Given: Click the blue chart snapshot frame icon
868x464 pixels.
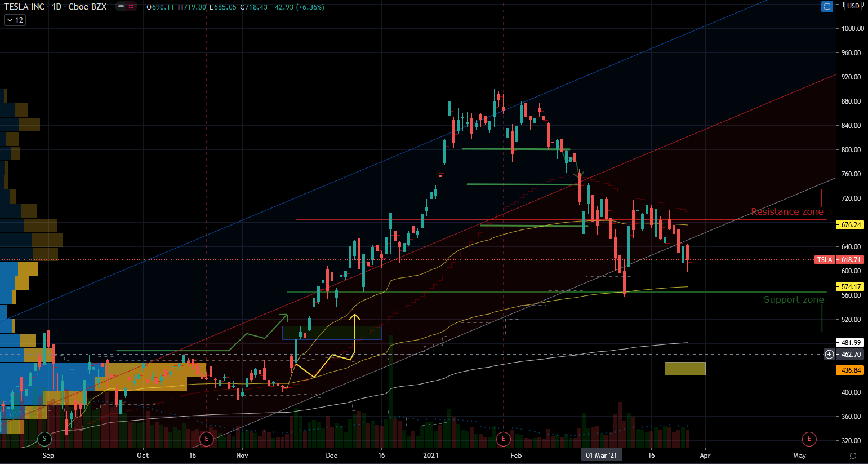Looking at the screenshot, I should pyautogui.click(x=827, y=7).
